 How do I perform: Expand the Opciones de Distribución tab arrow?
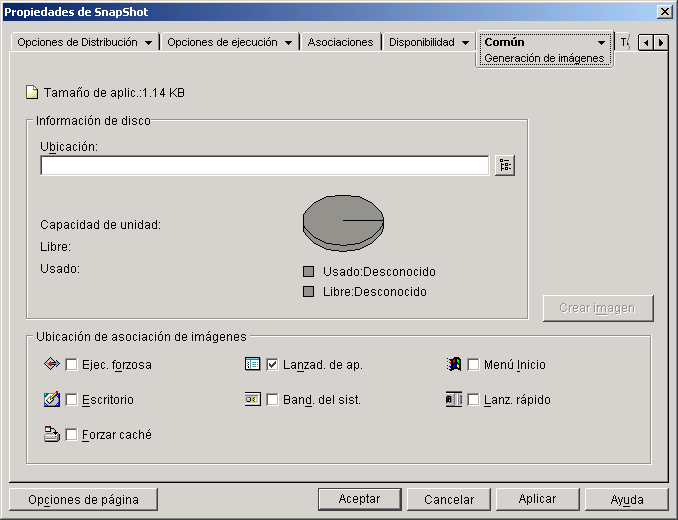(148, 43)
